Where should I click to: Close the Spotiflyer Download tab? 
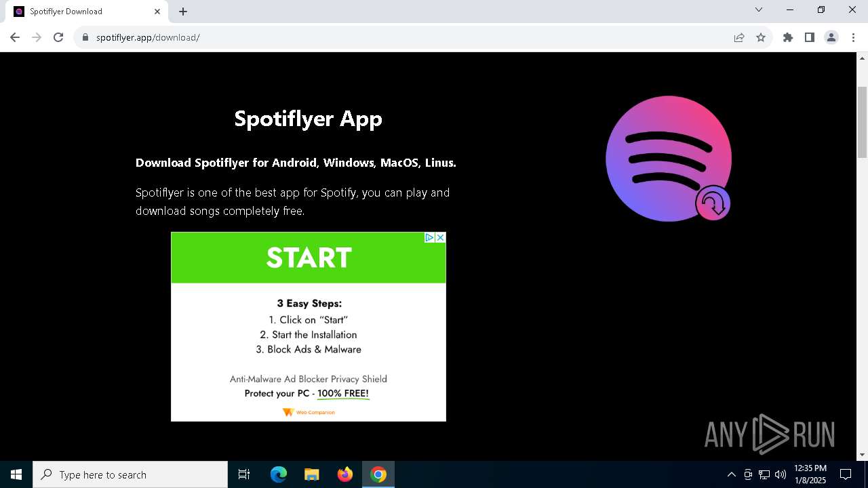coord(157,12)
